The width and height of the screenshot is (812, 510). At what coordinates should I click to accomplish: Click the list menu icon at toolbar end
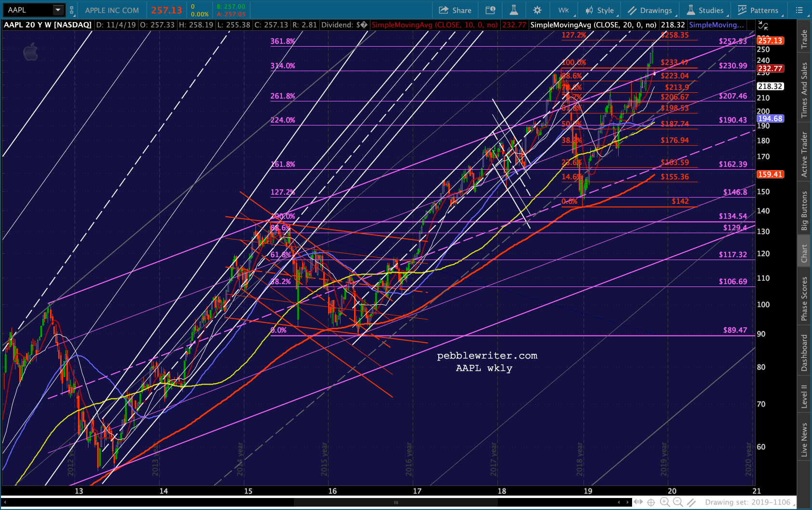799,10
